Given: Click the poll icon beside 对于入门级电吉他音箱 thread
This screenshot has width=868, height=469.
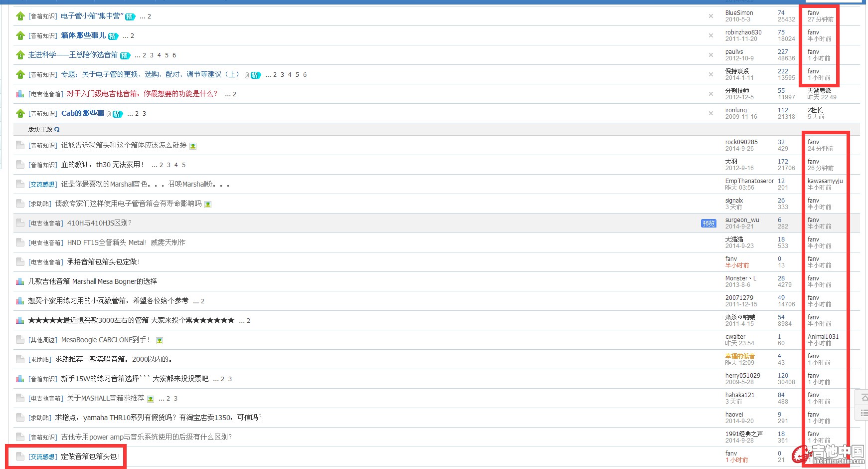Looking at the screenshot, I should click(20, 94).
